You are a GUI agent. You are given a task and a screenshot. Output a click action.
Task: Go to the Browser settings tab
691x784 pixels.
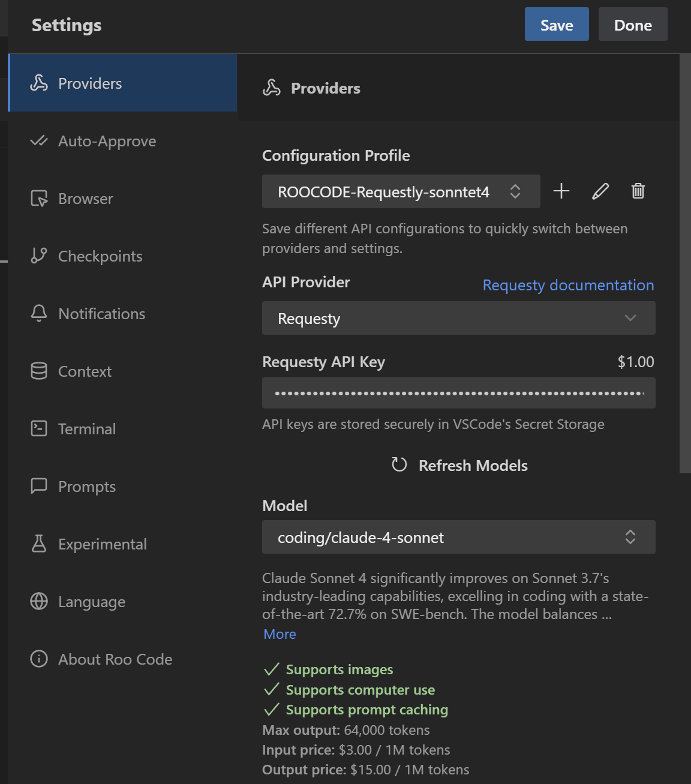point(123,199)
